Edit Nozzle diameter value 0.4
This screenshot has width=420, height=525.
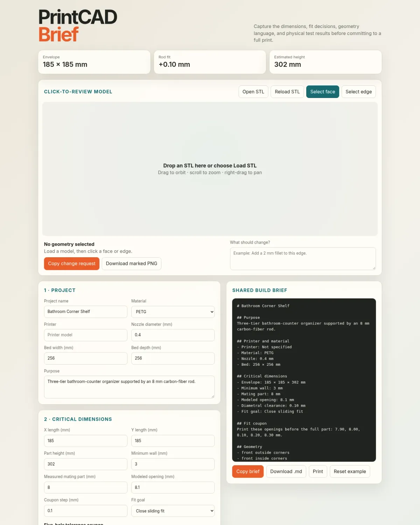(173, 335)
